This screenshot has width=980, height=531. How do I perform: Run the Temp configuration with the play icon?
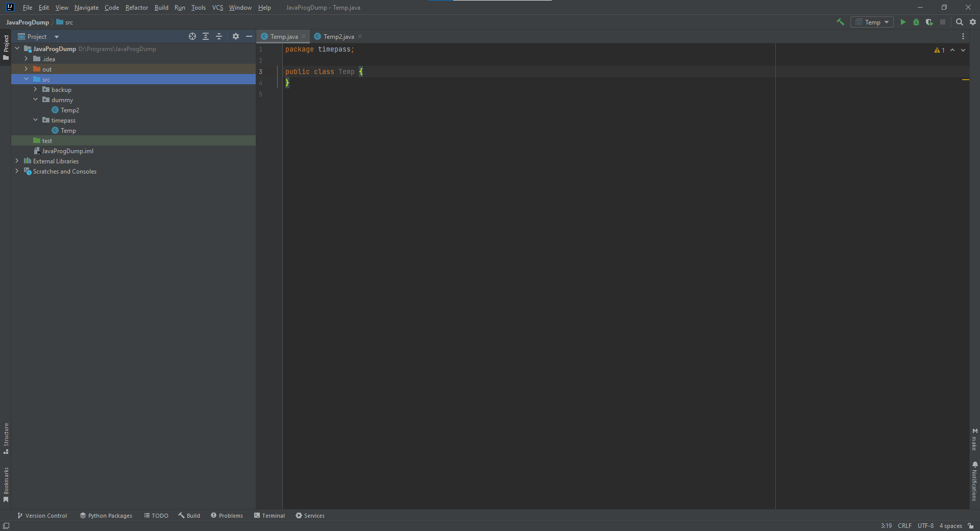(903, 22)
